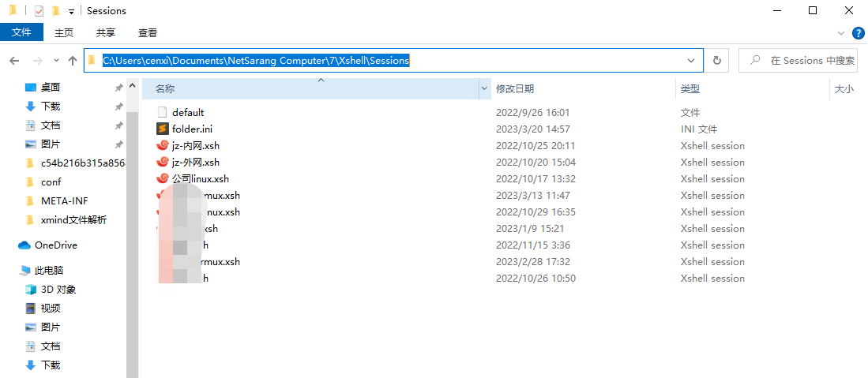868x378 pixels.
Task: Open the 文件 ribbon tab
Action: (21, 32)
